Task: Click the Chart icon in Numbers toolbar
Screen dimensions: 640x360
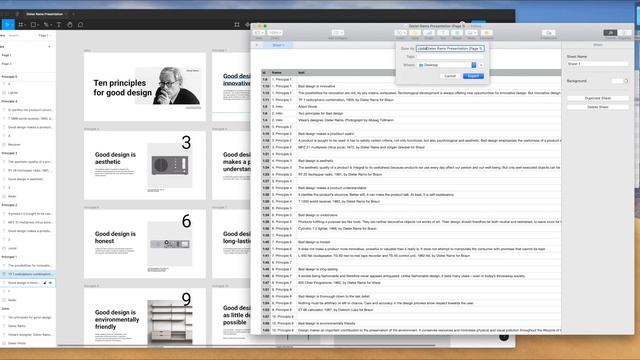Action: click(429, 33)
